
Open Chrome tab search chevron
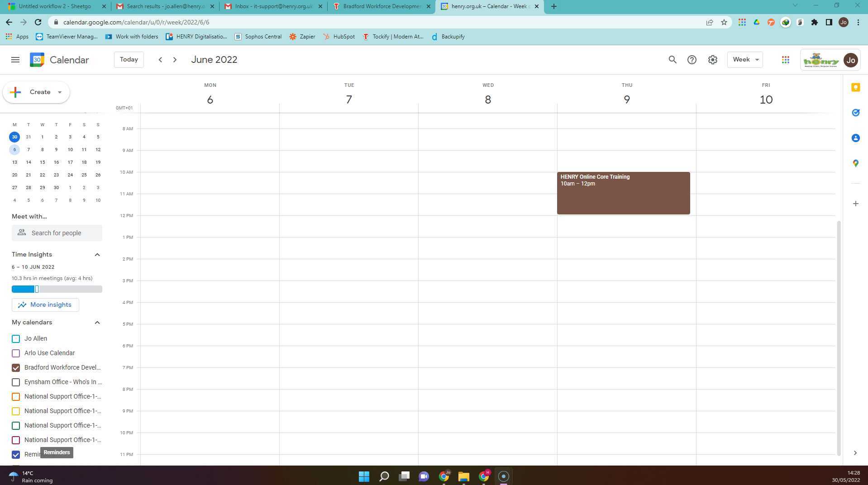[795, 6]
